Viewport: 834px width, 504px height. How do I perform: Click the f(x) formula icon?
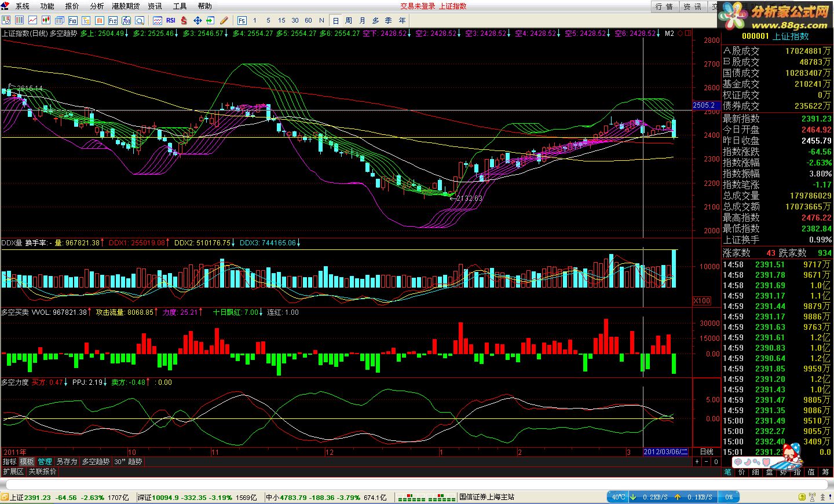[x=126, y=20]
